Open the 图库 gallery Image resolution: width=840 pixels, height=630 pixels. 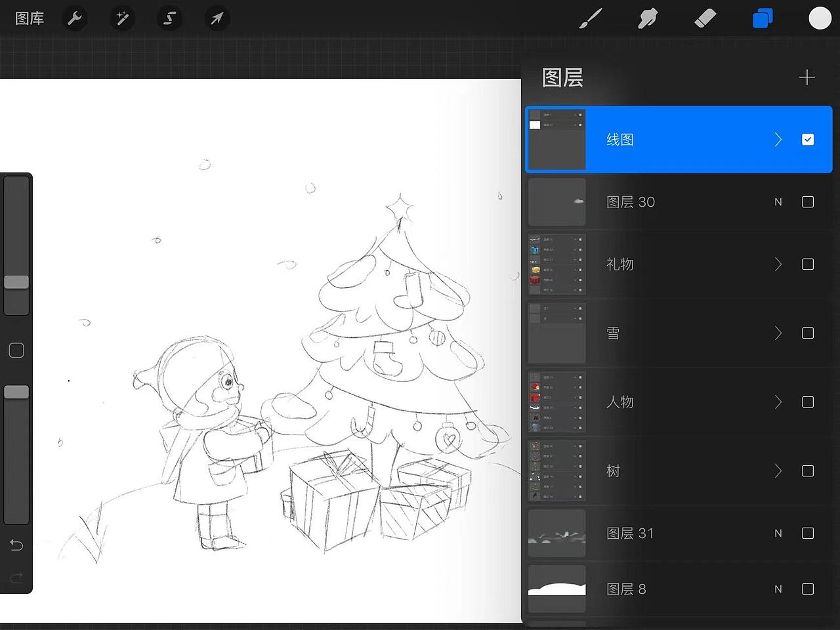pyautogui.click(x=30, y=18)
